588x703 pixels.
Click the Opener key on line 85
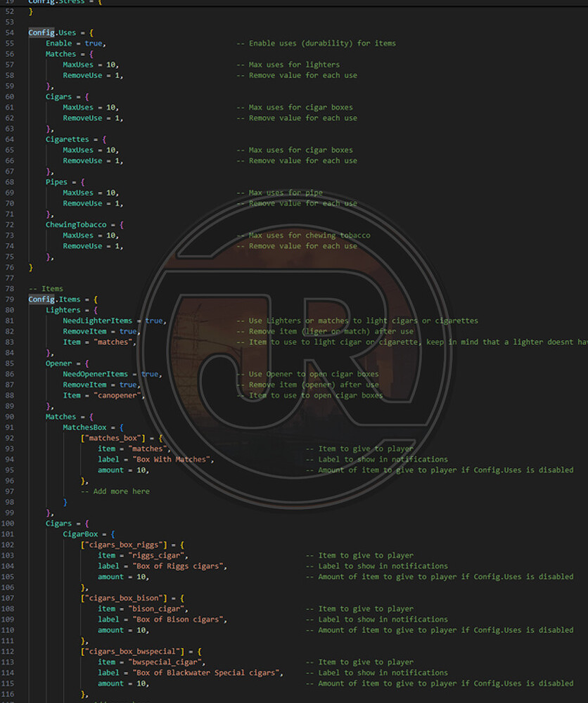[x=58, y=363]
